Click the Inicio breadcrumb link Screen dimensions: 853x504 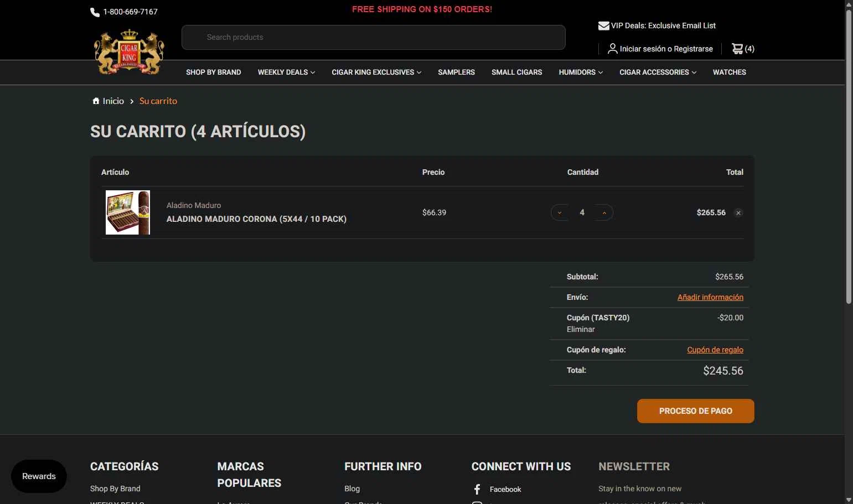(x=113, y=101)
